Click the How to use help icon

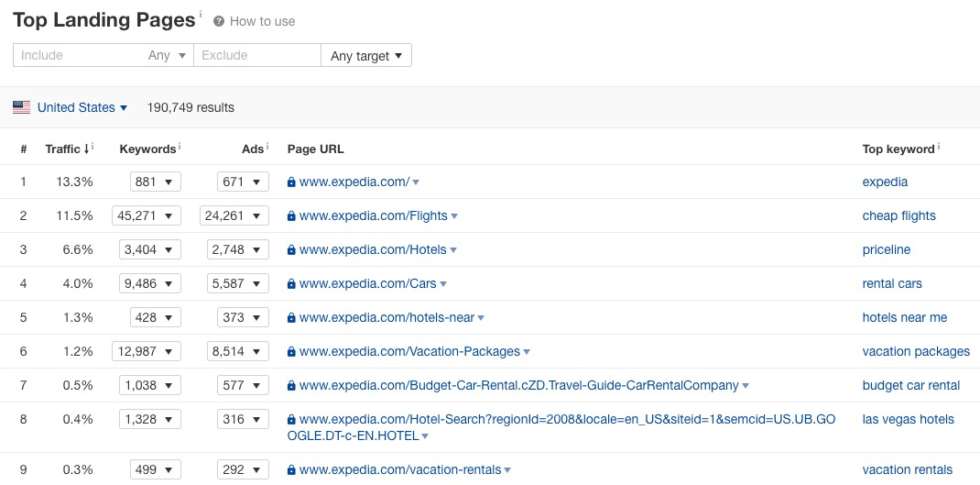pyautogui.click(x=219, y=21)
